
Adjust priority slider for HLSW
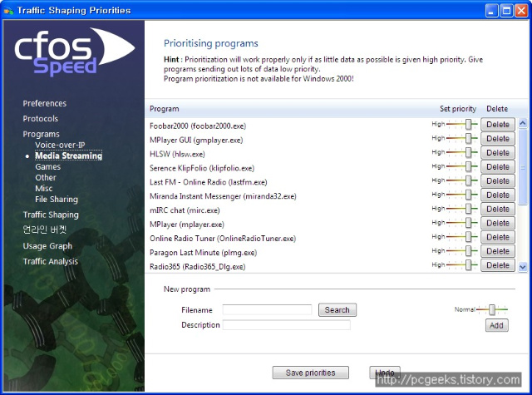(468, 153)
